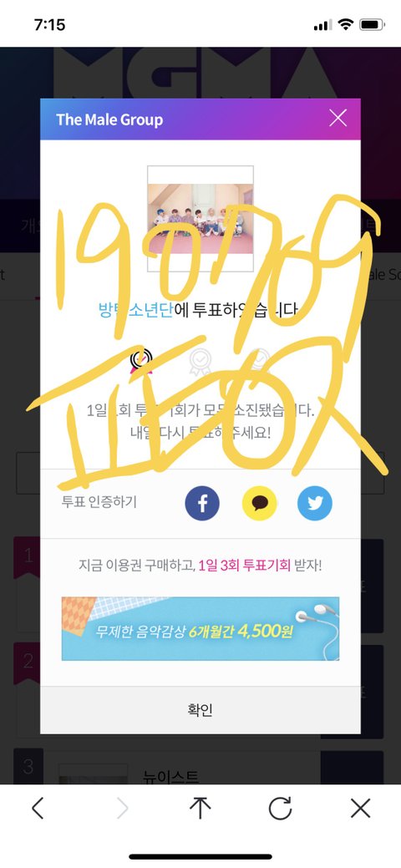Tap the share upload arrow icon
The image size is (401, 868).
click(200, 808)
